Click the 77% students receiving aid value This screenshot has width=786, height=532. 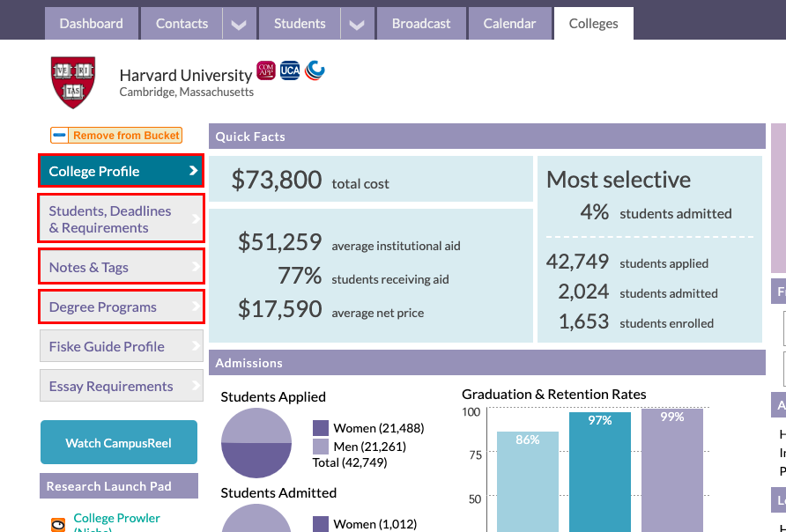click(x=300, y=276)
